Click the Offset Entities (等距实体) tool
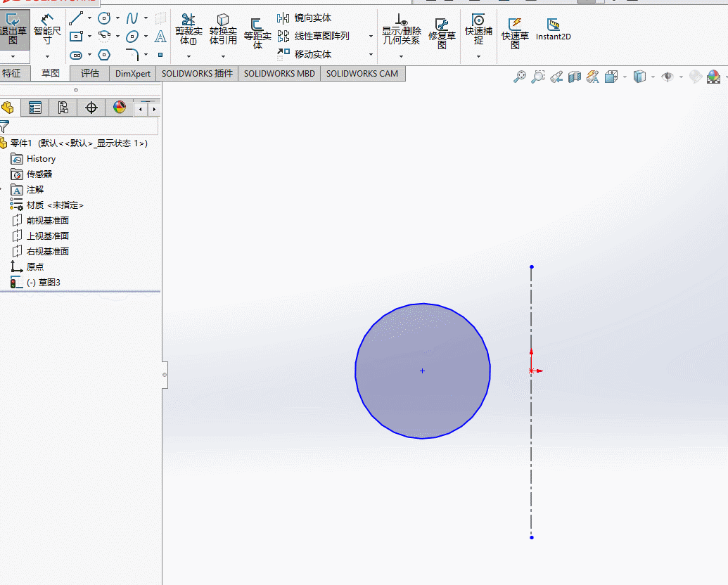Image resolution: width=728 pixels, height=585 pixels. [257, 32]
